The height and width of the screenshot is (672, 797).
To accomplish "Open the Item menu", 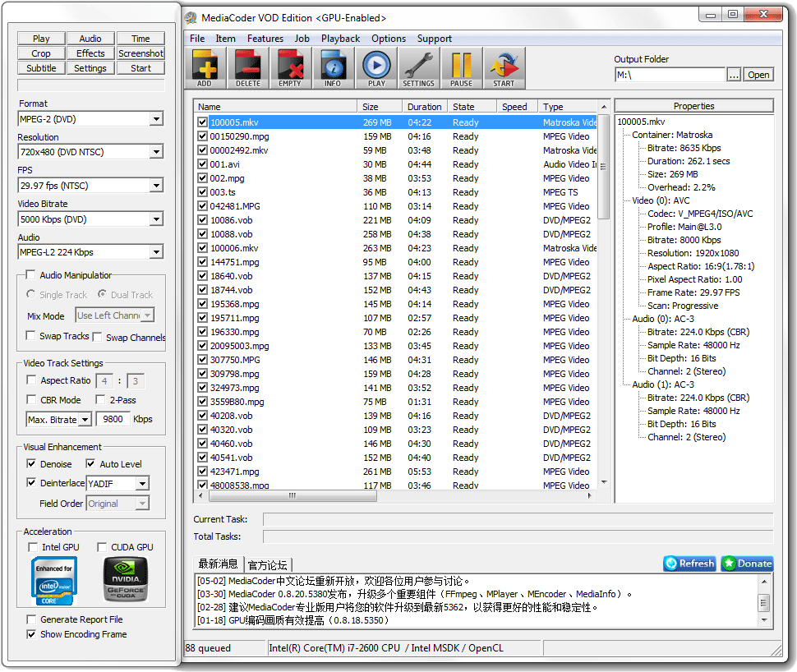I will (225, 39).
